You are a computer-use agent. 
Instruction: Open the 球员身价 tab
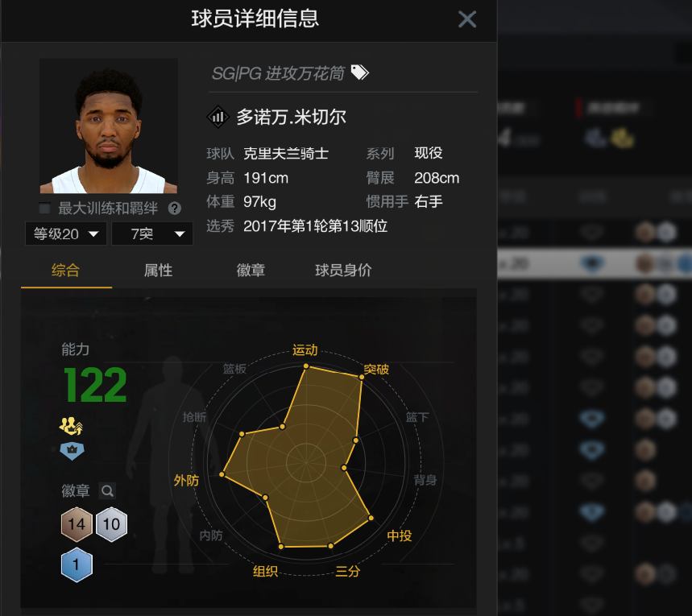tap(343, 270)
